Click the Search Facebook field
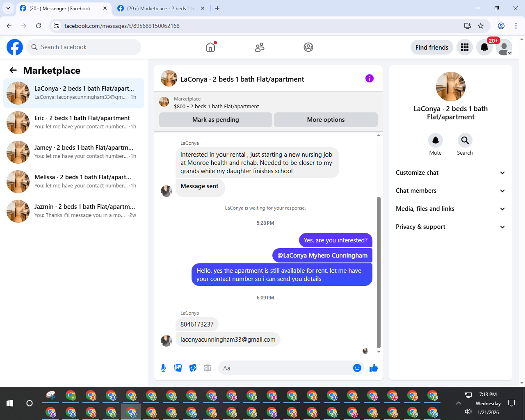 click(x=84, y=47)
